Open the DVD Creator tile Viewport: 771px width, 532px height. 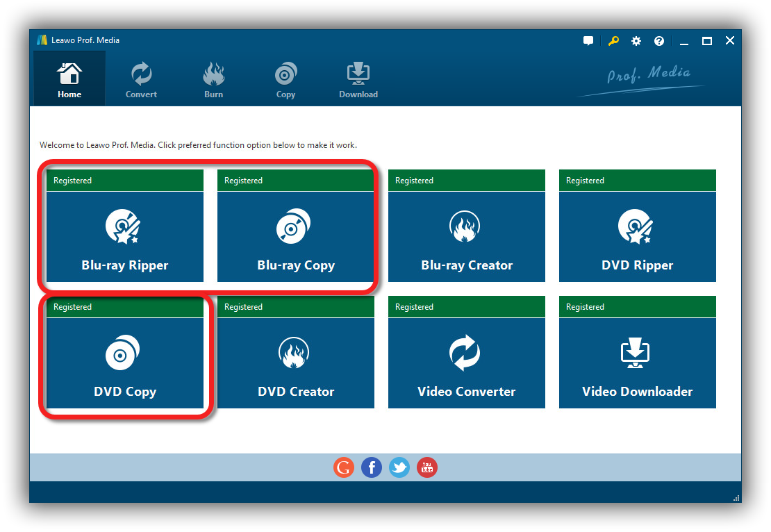295,363
